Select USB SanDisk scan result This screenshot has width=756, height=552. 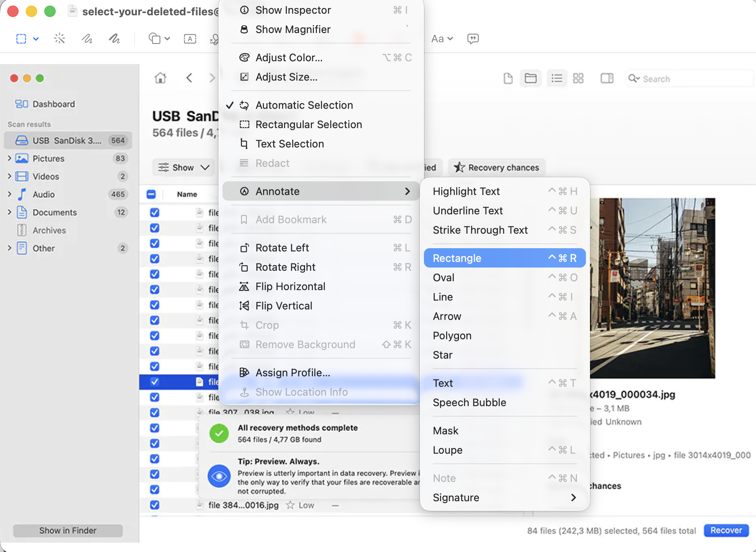(68, 140)
